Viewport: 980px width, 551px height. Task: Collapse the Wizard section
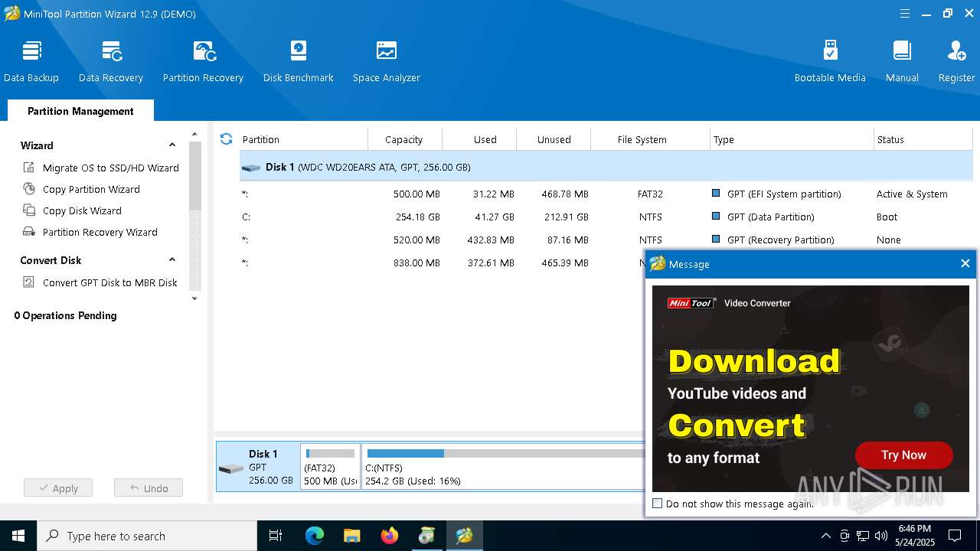point(172,145)
